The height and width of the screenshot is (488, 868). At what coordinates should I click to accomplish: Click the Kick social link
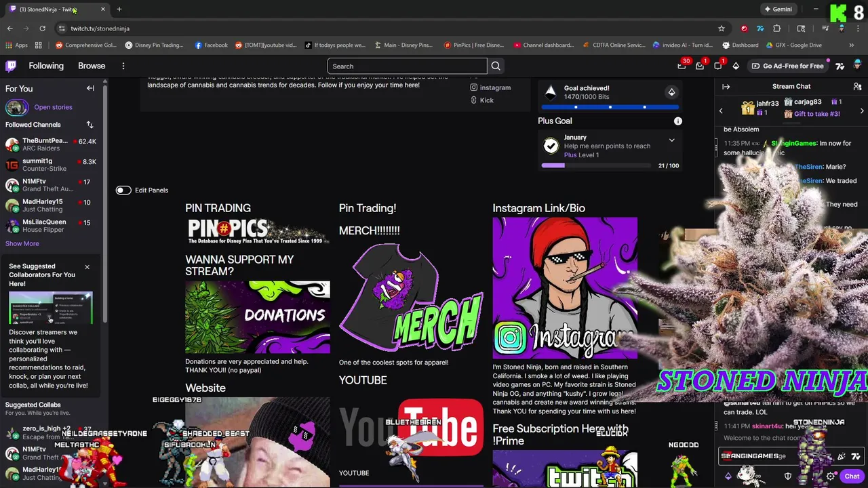pyautogui.click(x=481, y=100)
